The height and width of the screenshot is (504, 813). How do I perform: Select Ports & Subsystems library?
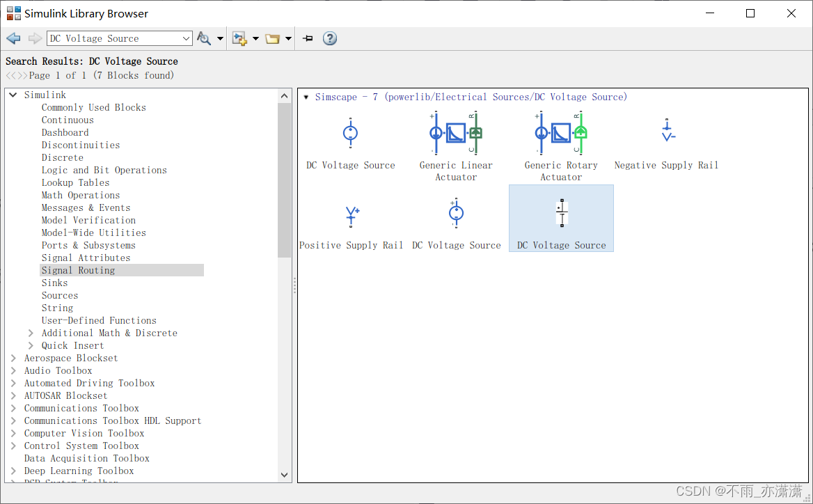(88, 245)
